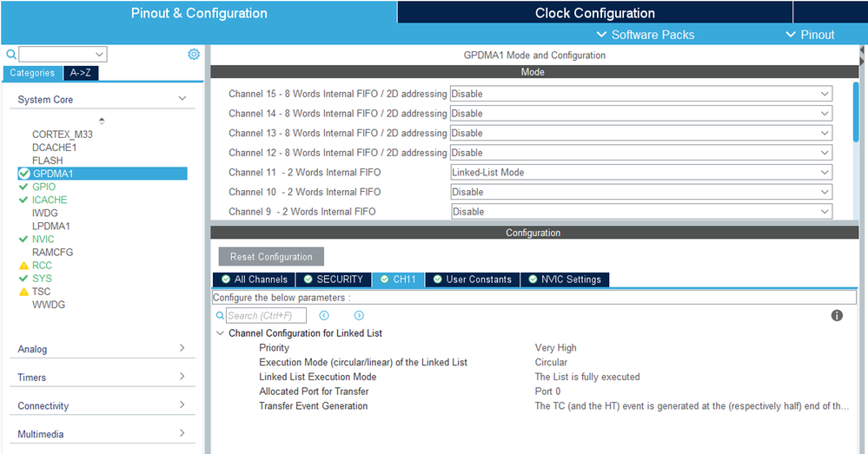Select DCACHE1 in System Core
The image size is (868, 454).
54,147
